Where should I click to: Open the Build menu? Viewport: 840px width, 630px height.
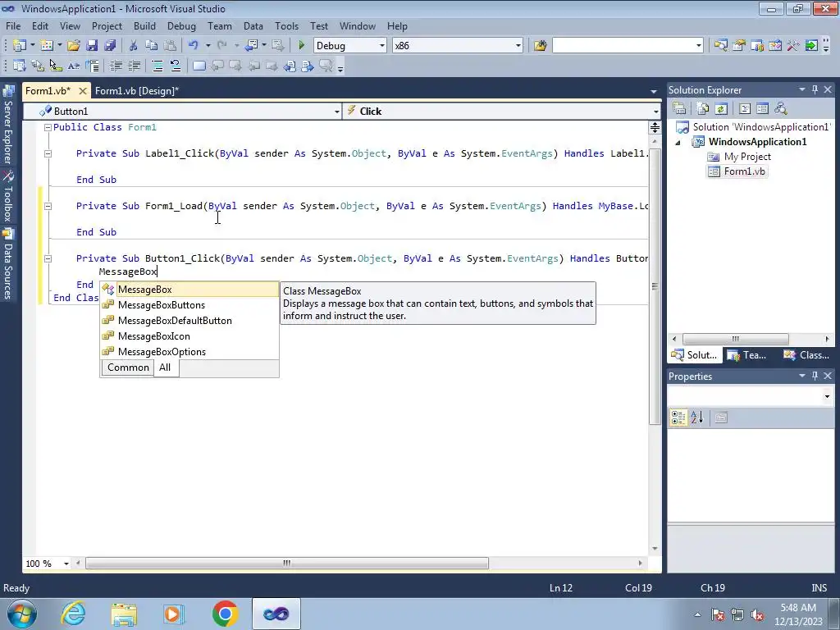tap(144, 25)
